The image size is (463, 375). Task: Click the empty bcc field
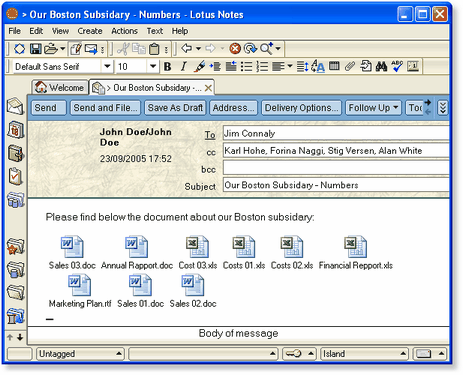click(x=336, y=168)
